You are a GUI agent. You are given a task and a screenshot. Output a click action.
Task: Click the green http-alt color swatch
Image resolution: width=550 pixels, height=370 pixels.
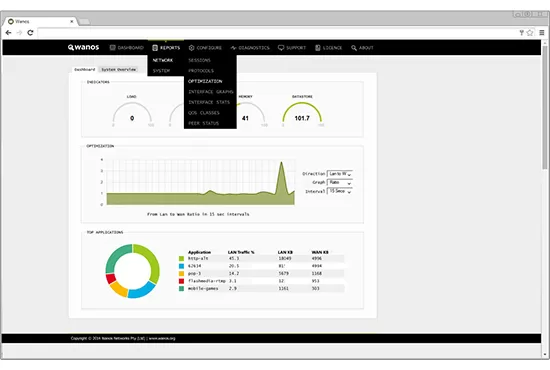(x=181, y=258)
